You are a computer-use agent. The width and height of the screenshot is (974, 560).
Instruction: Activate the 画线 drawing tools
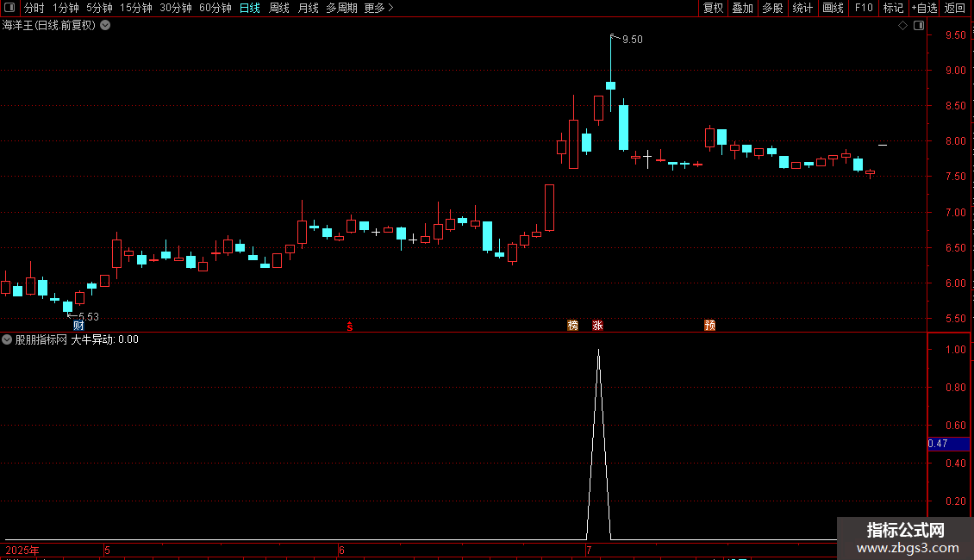coord(833,8)
